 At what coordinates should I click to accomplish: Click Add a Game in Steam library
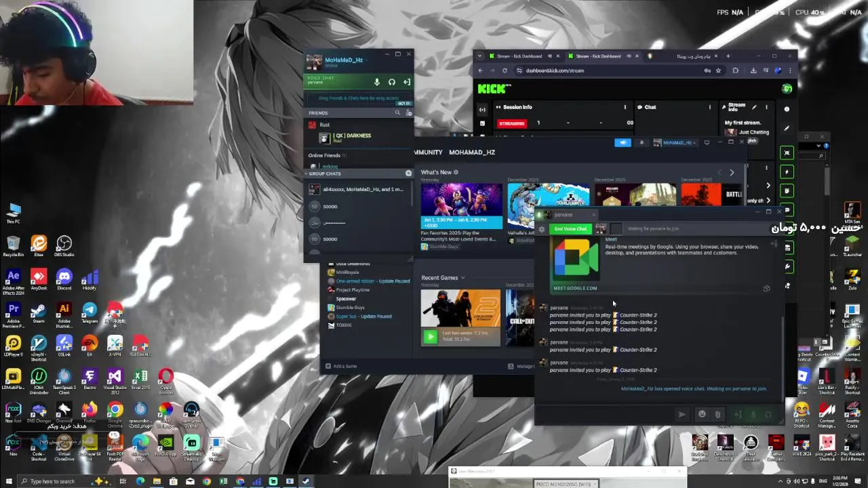pyautogui.click(x=341, y=366)
